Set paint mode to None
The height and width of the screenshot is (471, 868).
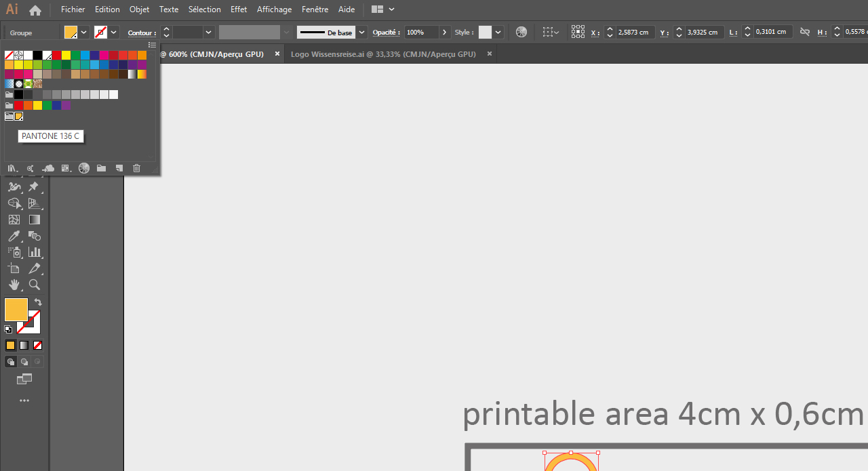coord(38,345)
